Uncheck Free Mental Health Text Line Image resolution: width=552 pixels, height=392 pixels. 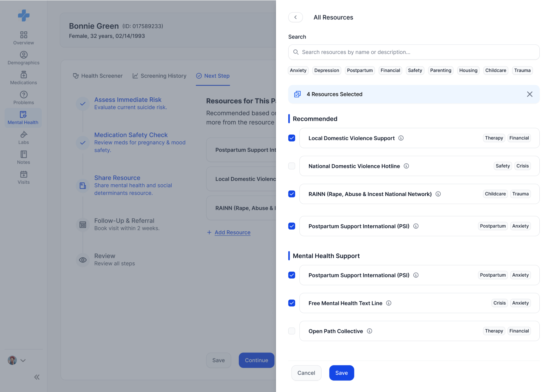pos(292,303)
